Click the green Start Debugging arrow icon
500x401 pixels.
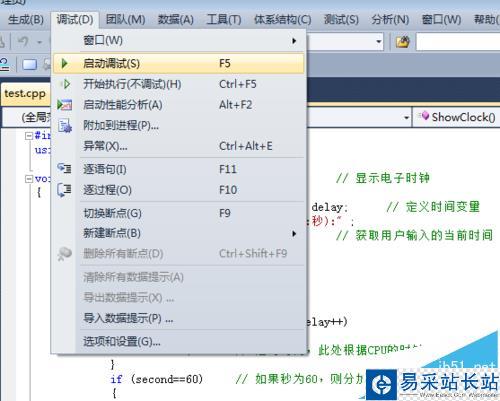[x=65, y=63]
